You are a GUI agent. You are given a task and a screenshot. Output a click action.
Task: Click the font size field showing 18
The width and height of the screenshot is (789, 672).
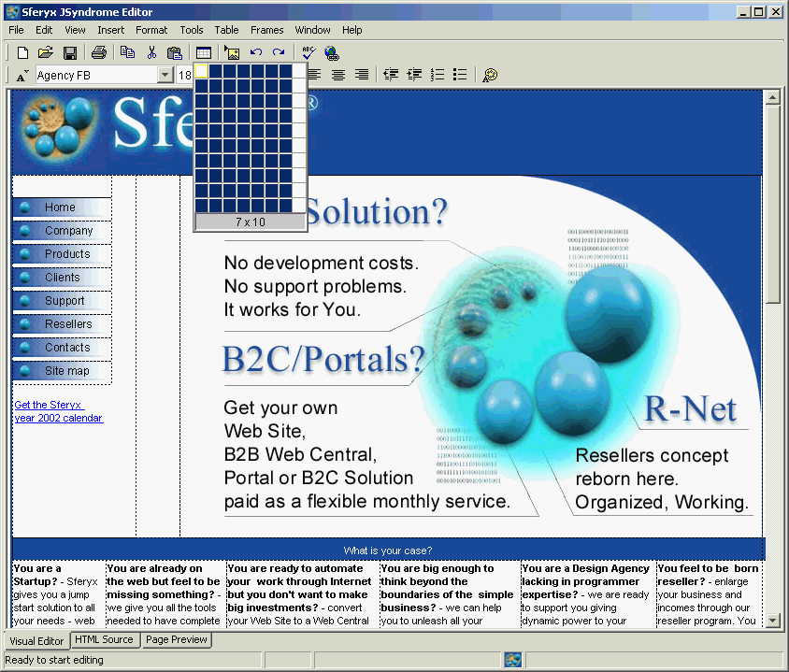185,76
